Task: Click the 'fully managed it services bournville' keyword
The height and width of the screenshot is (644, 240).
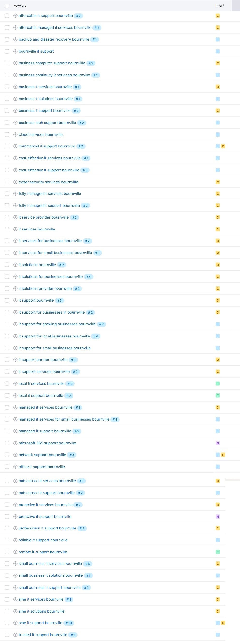Action: [50, 193]
